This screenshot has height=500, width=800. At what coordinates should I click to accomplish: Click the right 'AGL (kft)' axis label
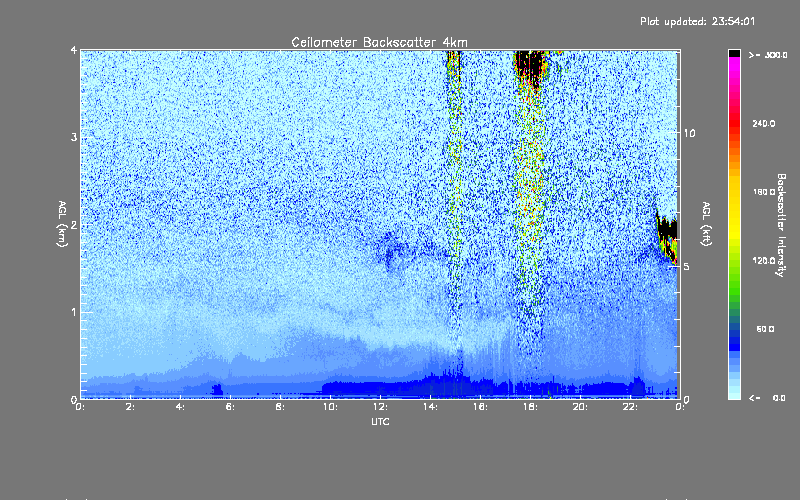(x=706, y=224)
